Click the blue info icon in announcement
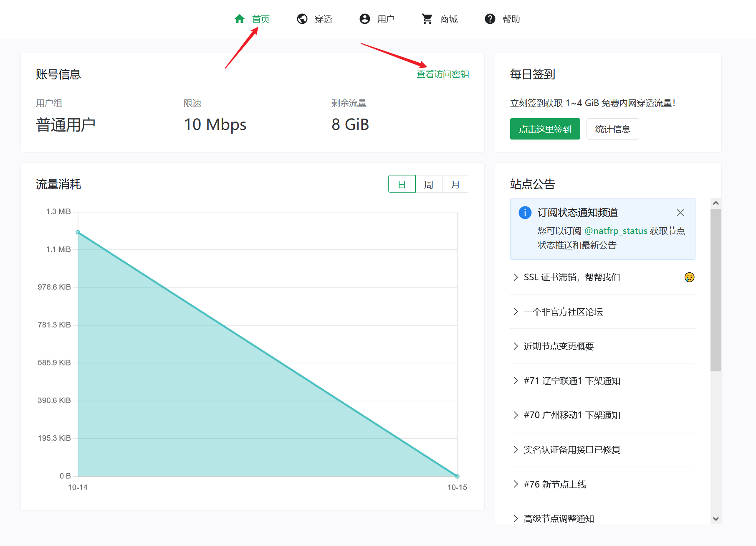The width and height of the screenshot is (756, 546). point(525,213)
